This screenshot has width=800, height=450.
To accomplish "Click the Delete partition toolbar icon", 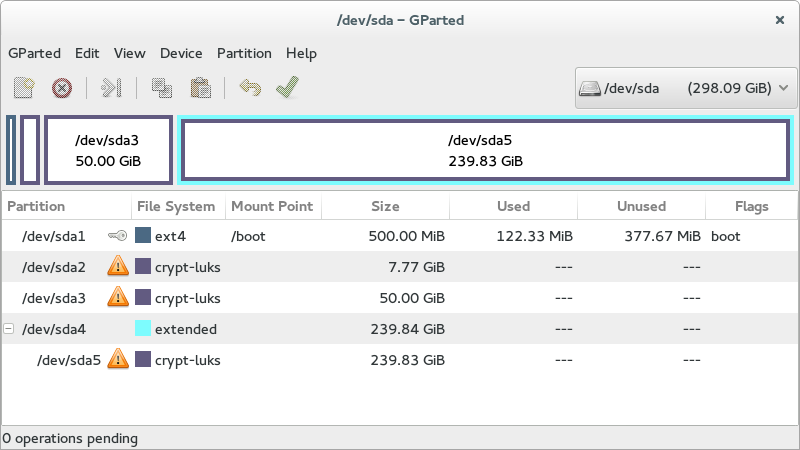I will [62, 88].
